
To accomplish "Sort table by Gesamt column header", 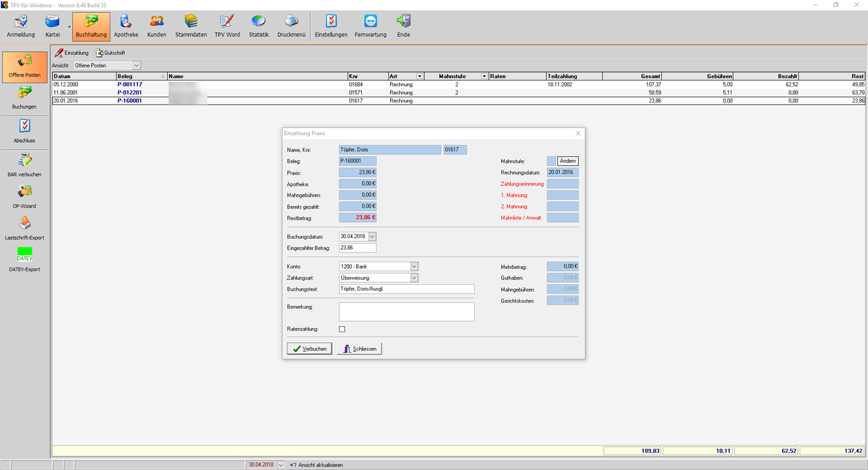I will 632,76.
